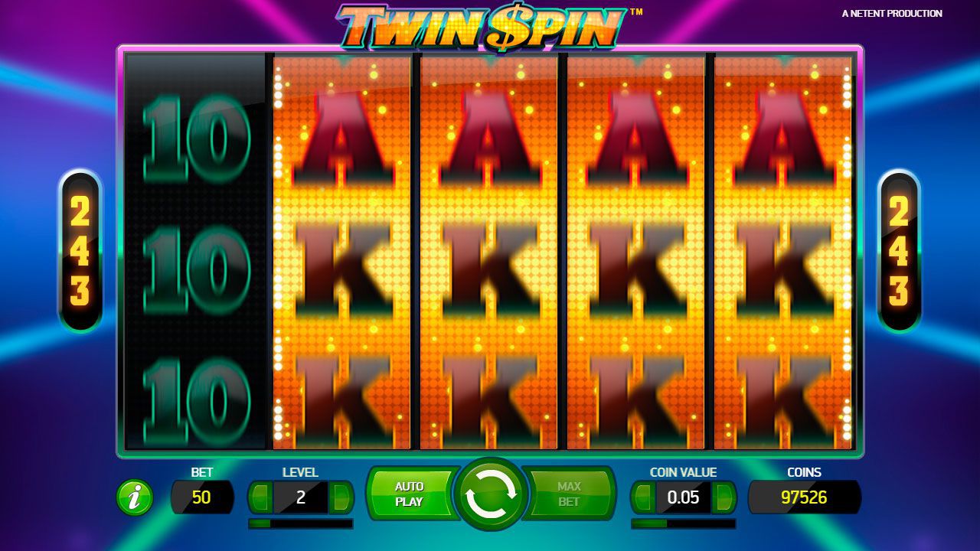This screenshot has width=980, height=551.
Task: Open the green info paytable icon
Action: coord(135,498)
